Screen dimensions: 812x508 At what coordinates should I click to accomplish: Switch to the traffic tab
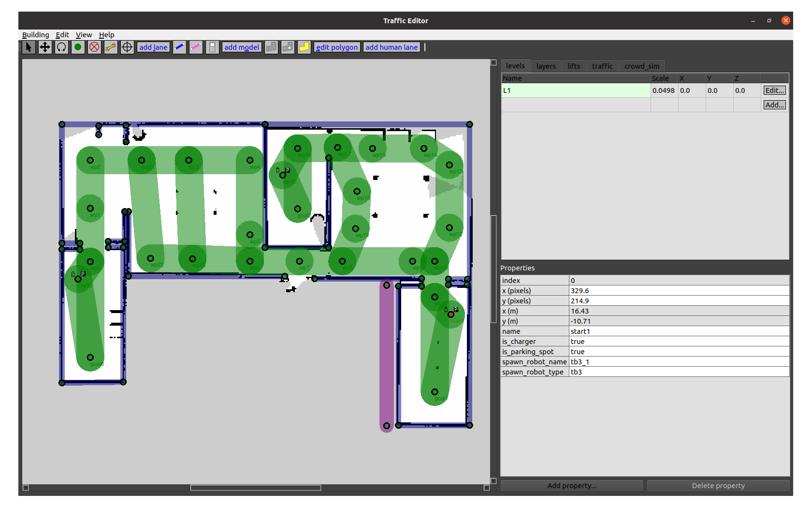click(602, 66)
